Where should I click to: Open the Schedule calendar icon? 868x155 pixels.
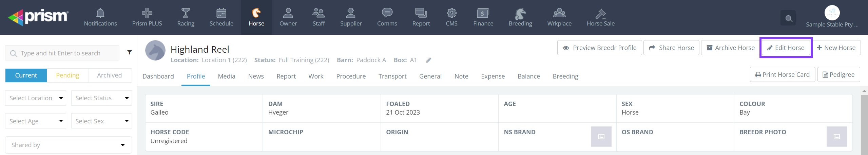pyautogui.click(x=221, y=14)
